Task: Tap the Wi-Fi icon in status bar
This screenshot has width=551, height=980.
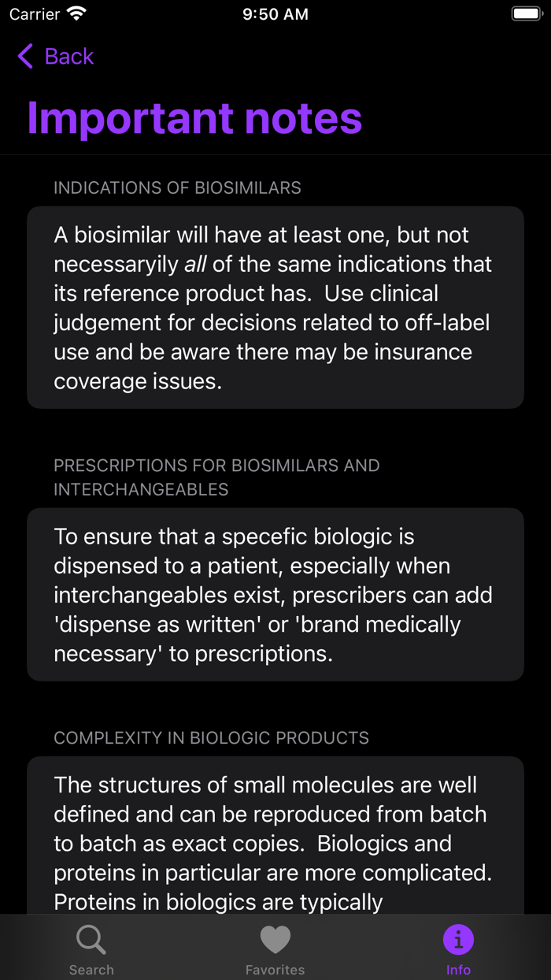Action: coord(75,13)
